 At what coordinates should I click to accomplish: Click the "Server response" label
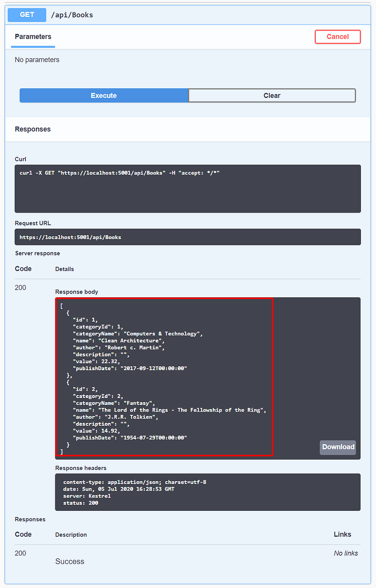coord(38,253)
